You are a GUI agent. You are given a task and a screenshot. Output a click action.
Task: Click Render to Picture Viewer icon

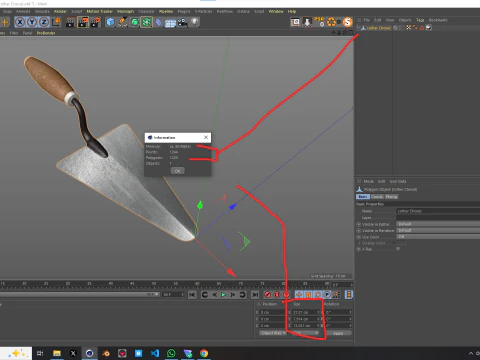click(x=83, y=22)
